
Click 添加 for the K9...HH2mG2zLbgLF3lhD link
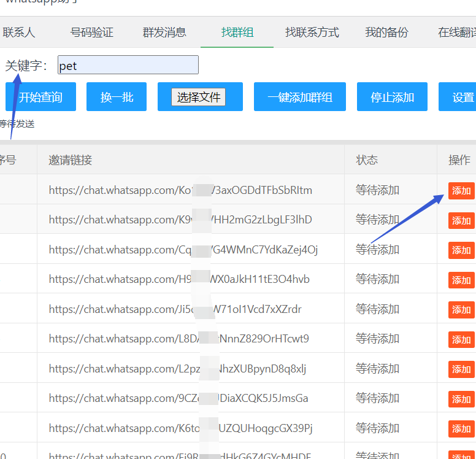pyautogui.click(x=461, y=220)
